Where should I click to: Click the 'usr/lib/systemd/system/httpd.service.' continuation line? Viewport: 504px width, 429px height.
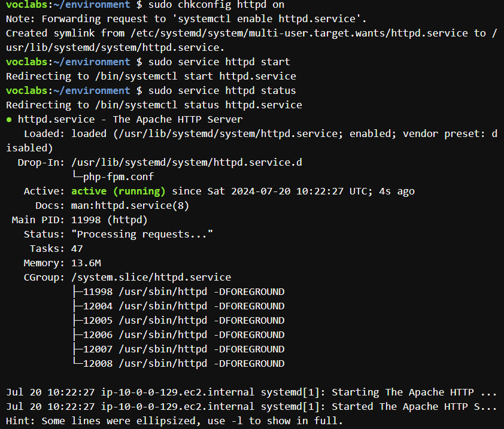tap(116, 47)
